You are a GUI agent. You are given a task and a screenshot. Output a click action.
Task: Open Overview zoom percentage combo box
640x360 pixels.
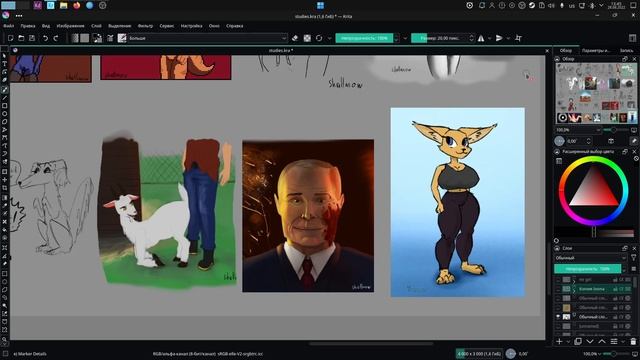[578, 130]
